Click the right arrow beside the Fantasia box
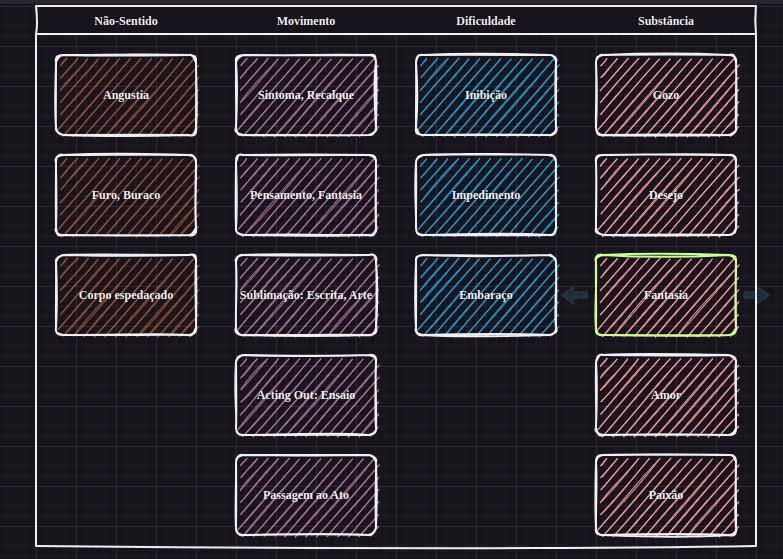 (x=756, y=295)
